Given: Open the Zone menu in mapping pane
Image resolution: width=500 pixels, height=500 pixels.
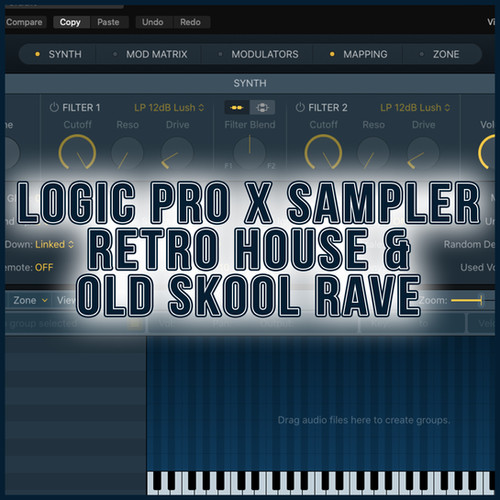Looking at the screenshot, I should click(x=30, y=300).
